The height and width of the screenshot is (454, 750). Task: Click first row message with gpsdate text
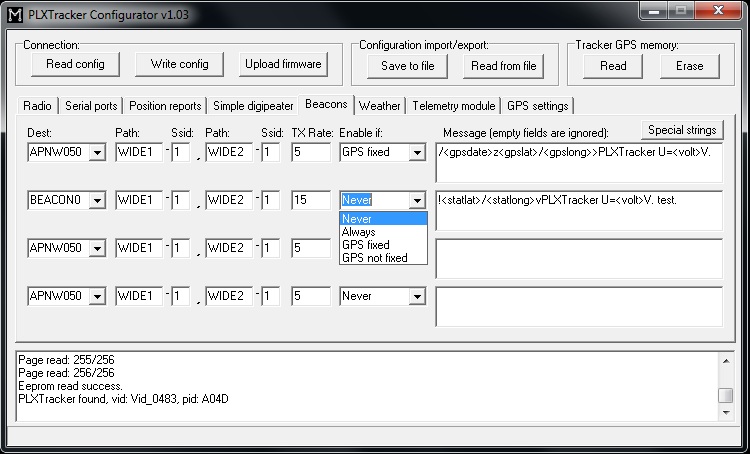pyautogui.click(x=579, y=163)
